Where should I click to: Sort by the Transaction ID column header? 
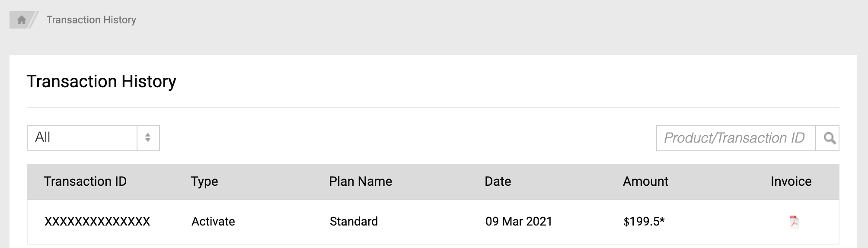85,181
